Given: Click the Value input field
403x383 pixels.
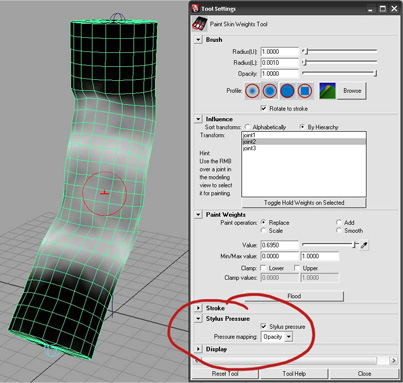Looking at the screenshot, I should [x=279, y=245].
